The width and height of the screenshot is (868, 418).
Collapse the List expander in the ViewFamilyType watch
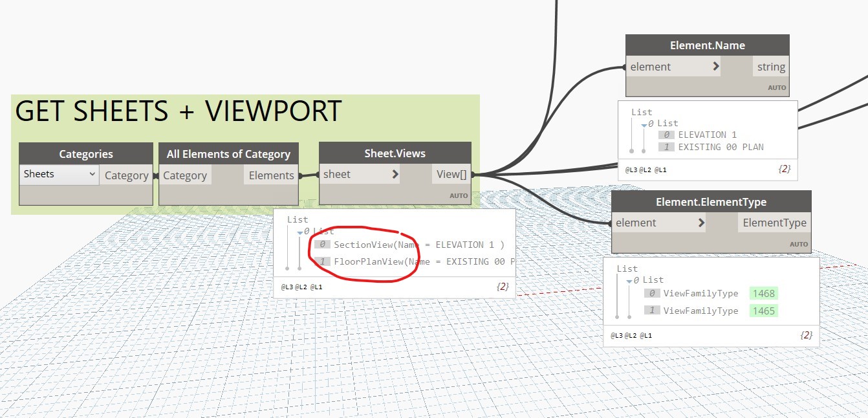pos(629,280)
